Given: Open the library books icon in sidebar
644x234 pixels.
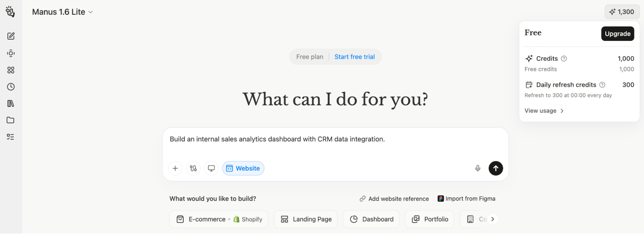Looking at the screenshot, I should click(11, 103).
